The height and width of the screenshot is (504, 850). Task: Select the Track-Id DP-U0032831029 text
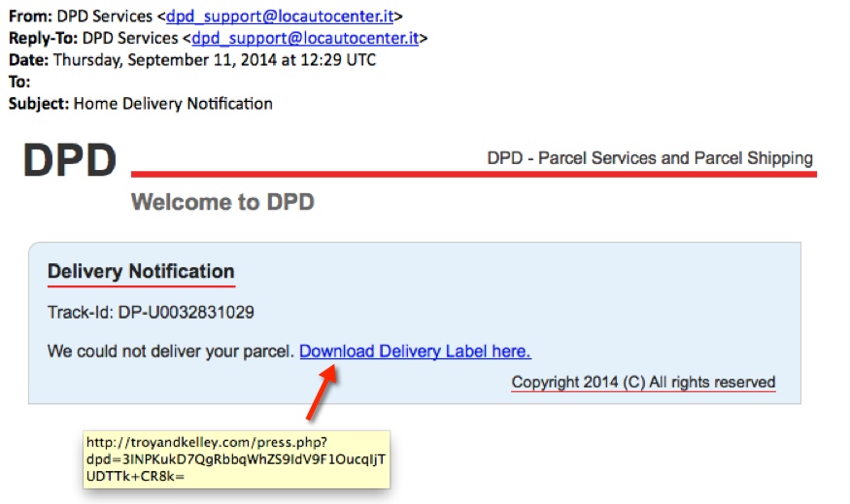151,312
